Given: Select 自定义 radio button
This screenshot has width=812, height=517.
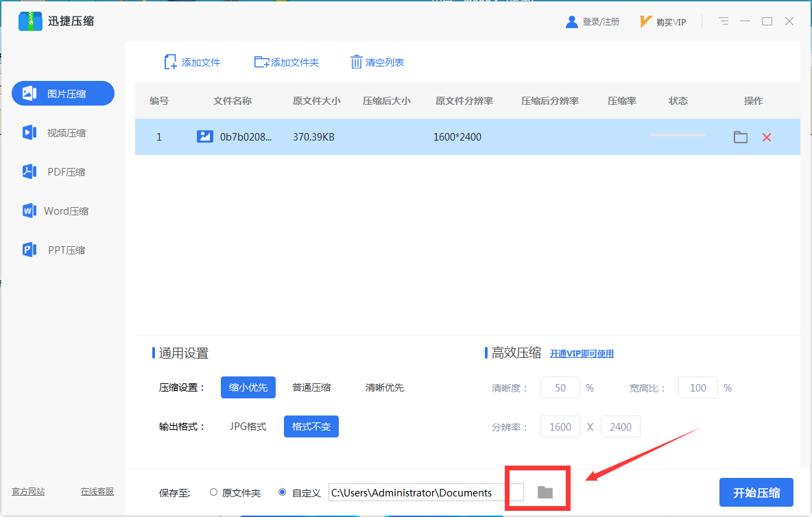Looking at the screenshot, I should pyautogui.click(x=283, y=492).
